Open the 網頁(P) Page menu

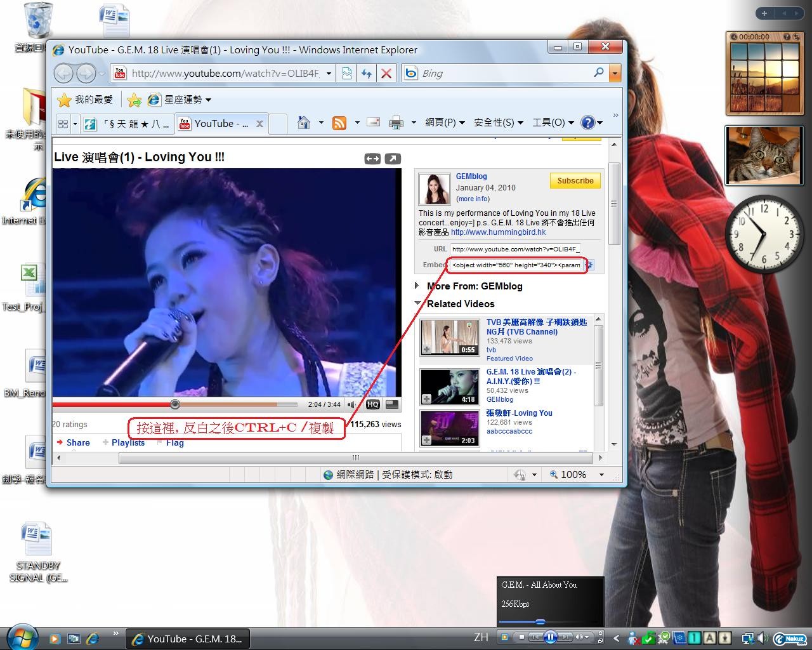[x=445, y=123]
